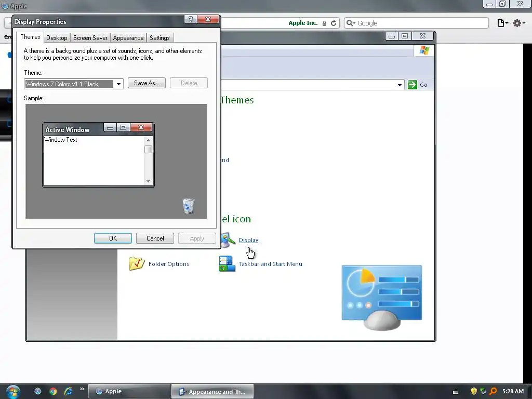Click the 5:28 AM clock

pyautogui.click(x=513, y=391)
